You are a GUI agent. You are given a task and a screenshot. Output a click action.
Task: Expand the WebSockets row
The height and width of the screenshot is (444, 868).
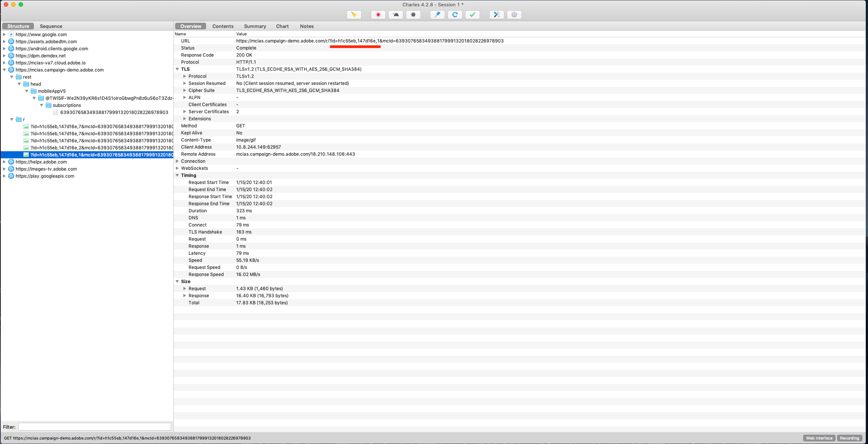177,168
